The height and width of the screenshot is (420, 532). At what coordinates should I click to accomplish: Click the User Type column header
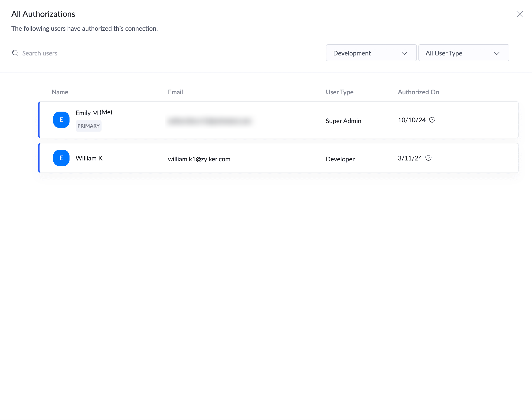tap(339, 92)
